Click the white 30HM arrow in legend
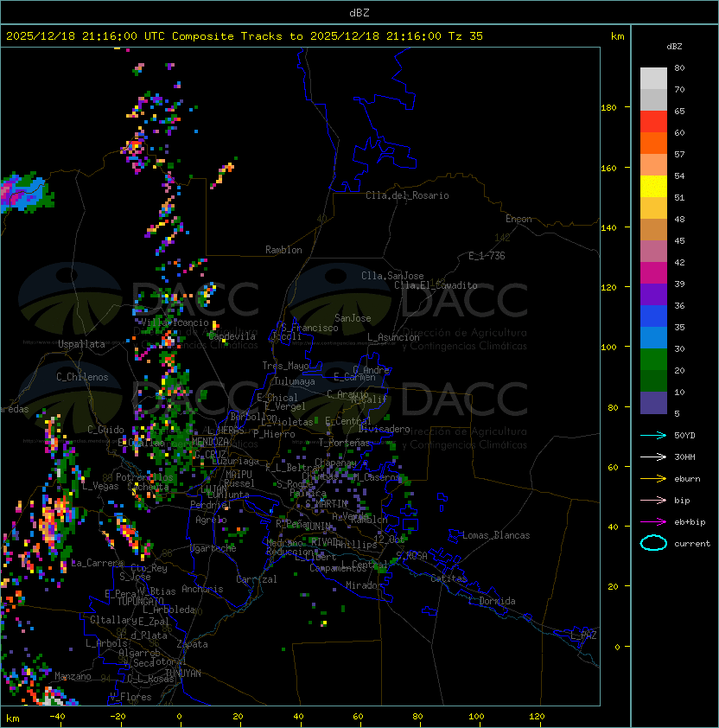 (x=653, y=457)
